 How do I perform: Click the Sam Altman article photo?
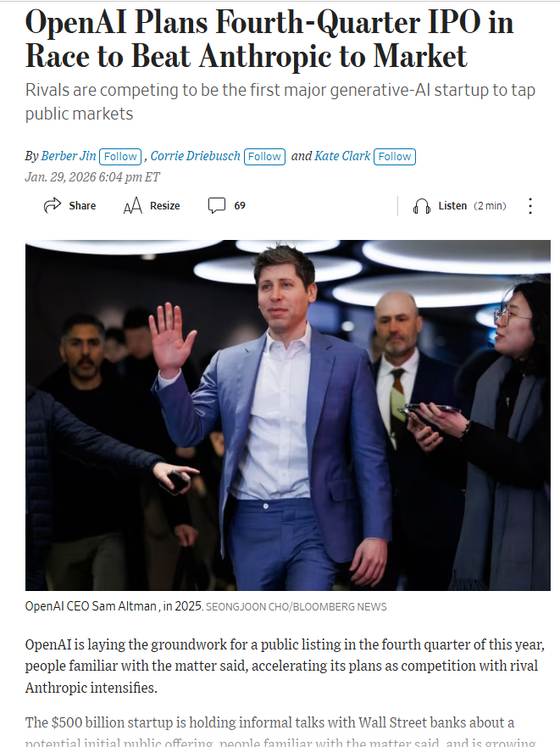pyautogui.click(x=287, y=415)
